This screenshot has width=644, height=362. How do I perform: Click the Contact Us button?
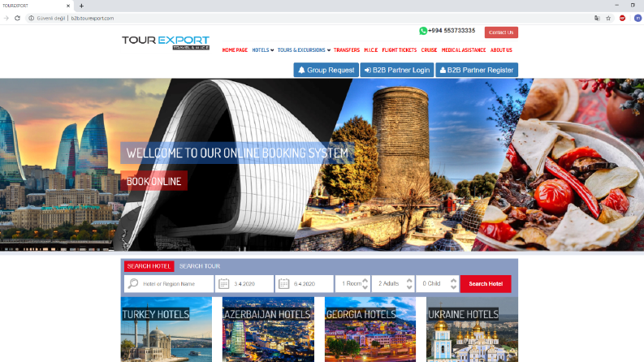501,32
